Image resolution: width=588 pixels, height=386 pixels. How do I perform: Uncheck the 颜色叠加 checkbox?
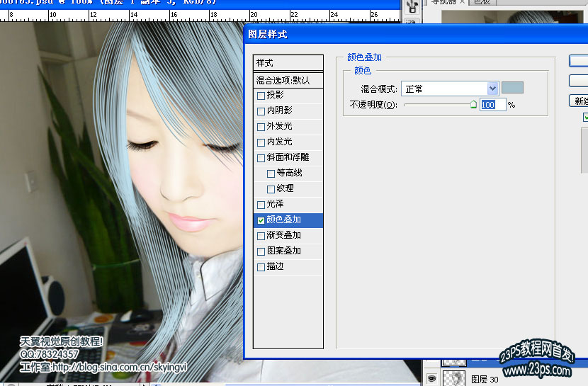(261, 221)
